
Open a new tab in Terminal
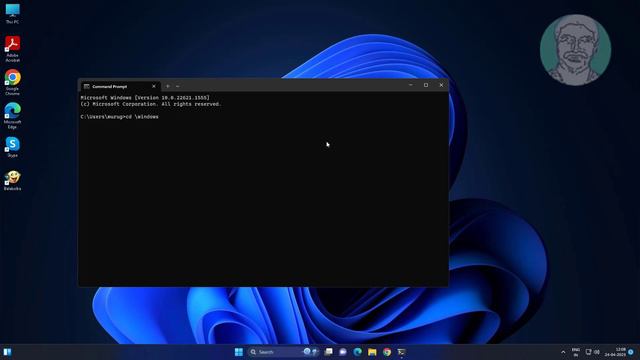point(168,86)
